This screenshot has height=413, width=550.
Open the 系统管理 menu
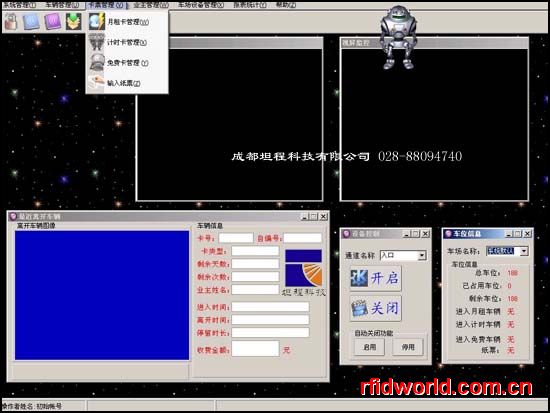[x=19, y=5]
